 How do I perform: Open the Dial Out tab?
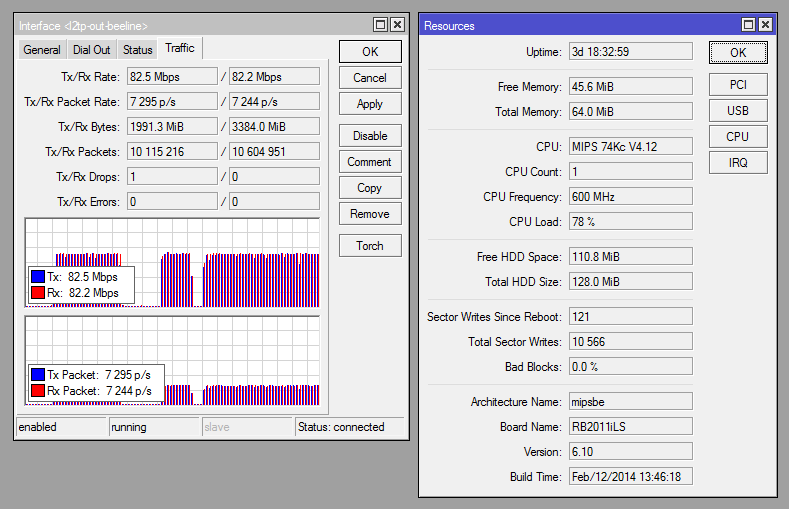pyautogui.click(x=92, y=50)
